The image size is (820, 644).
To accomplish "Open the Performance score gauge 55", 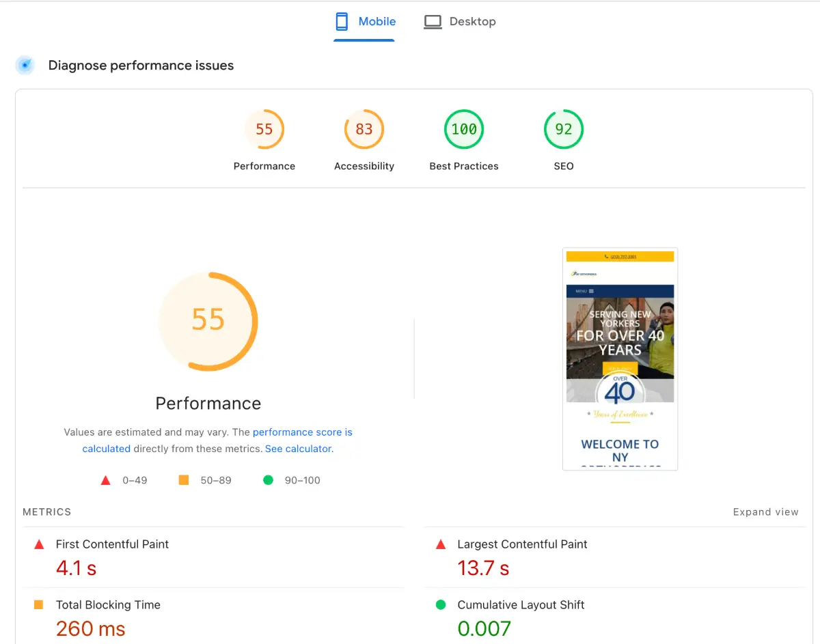I will click(x=264, y=129).
